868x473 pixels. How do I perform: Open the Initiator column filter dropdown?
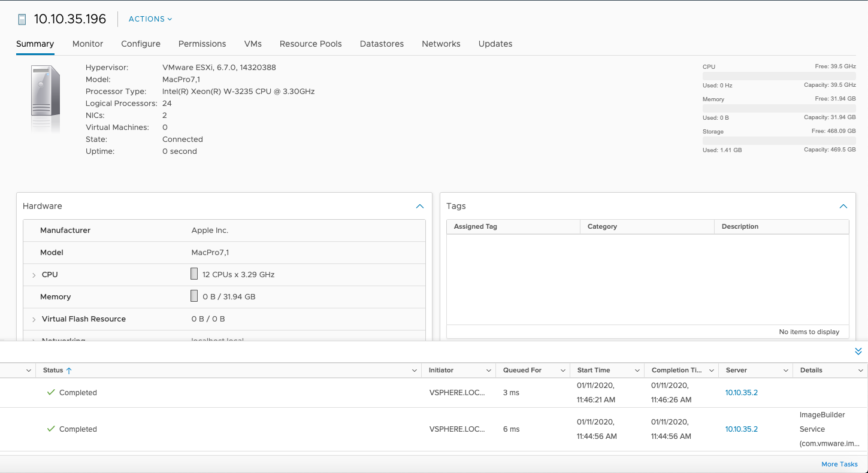click(x=489, y=371)
